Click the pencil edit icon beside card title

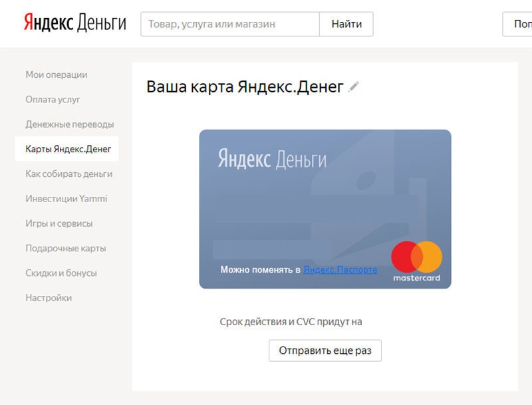[353, 87]
